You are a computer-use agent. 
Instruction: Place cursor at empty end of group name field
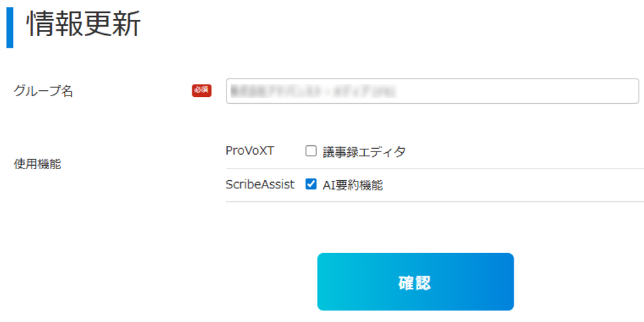[x=518, y=91]
